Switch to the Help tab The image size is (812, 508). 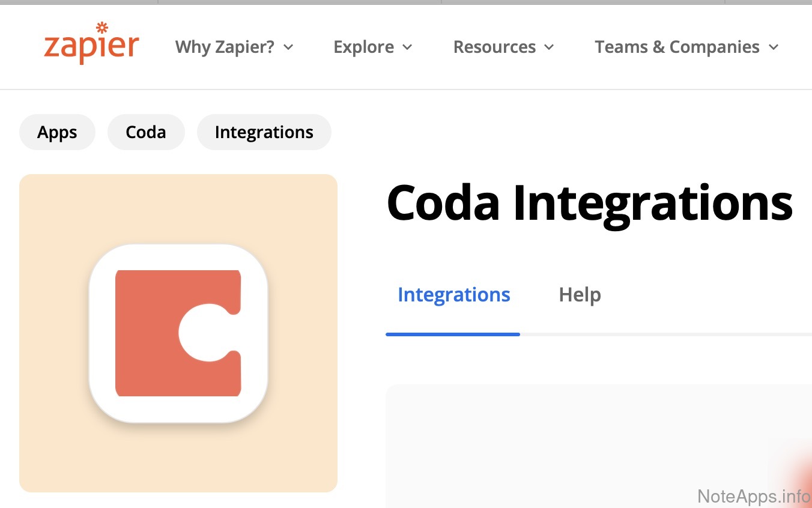click(580, 295)
